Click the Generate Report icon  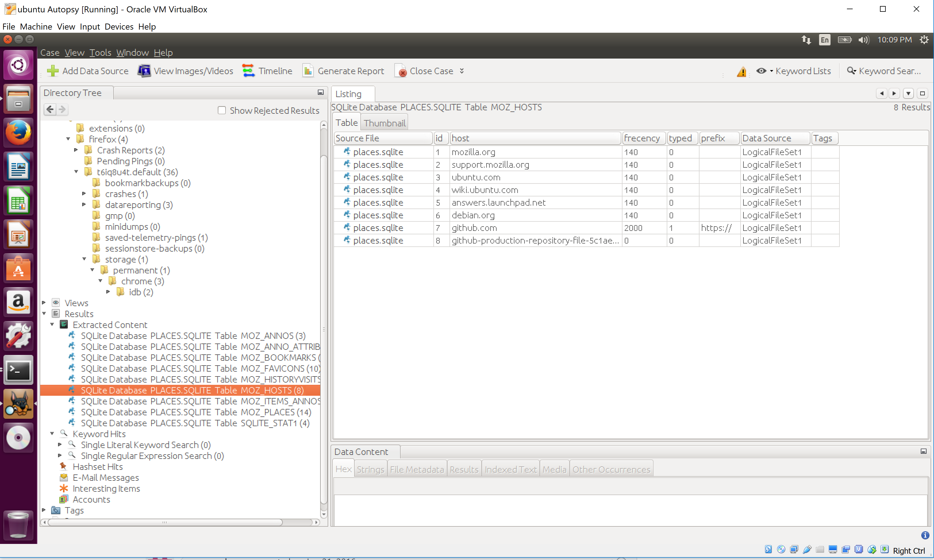point(308,71)
